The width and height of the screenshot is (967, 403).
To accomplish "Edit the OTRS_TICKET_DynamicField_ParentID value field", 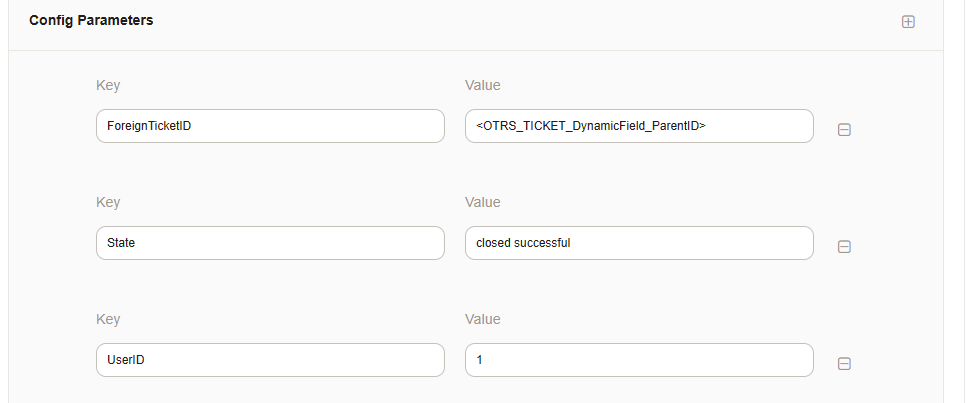I will (x=639, y=126).
